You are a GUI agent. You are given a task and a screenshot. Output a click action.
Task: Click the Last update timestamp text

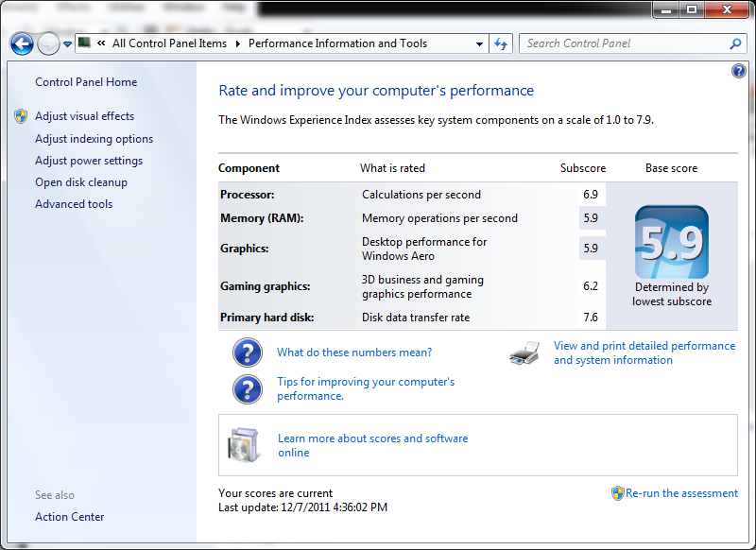[x=302, y=507]
